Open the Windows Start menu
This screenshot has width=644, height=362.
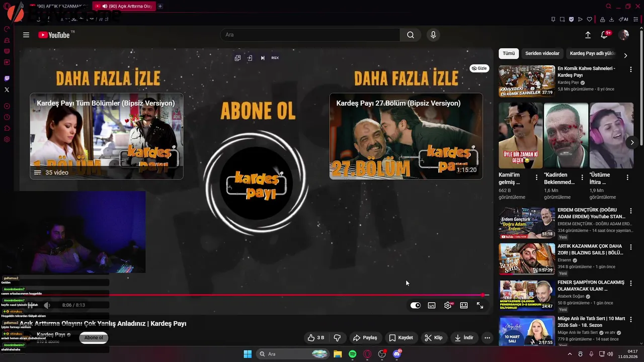(248, 354)
